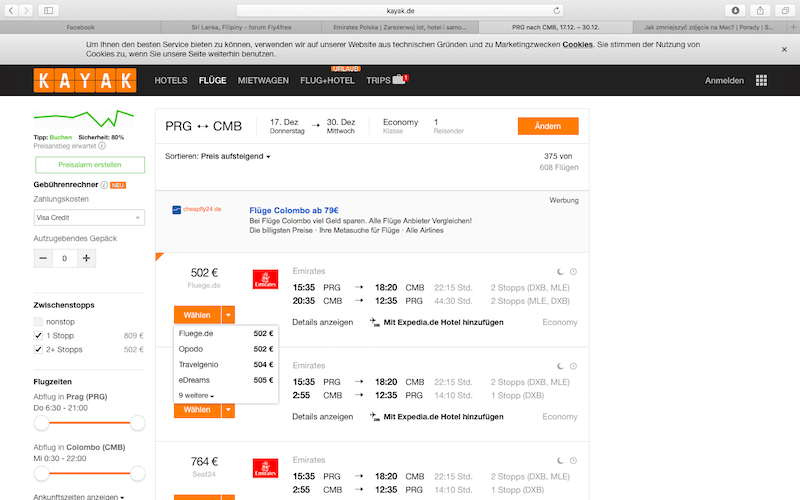This screenshot has width=800, height=500.
Task: Reload the page with refresh icon
Action: pos(557,10)
